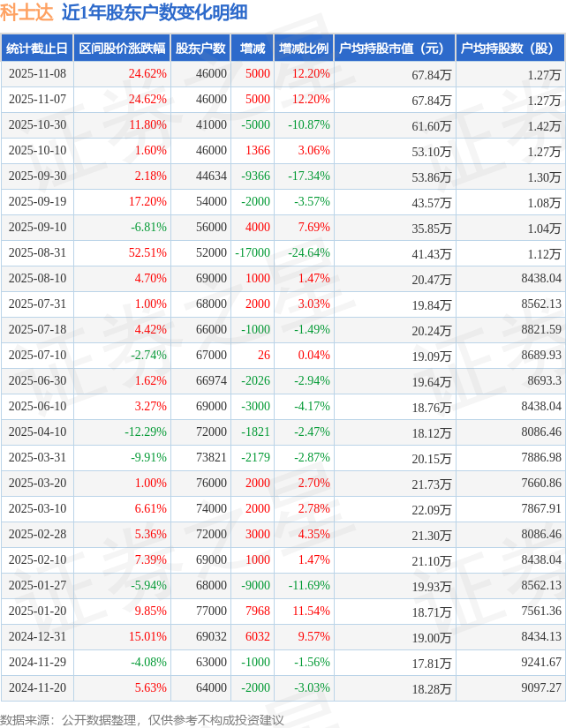Select the 增减 column header
Image resolution: width=566 pixels, height=728 pixels.
(253, 49)
